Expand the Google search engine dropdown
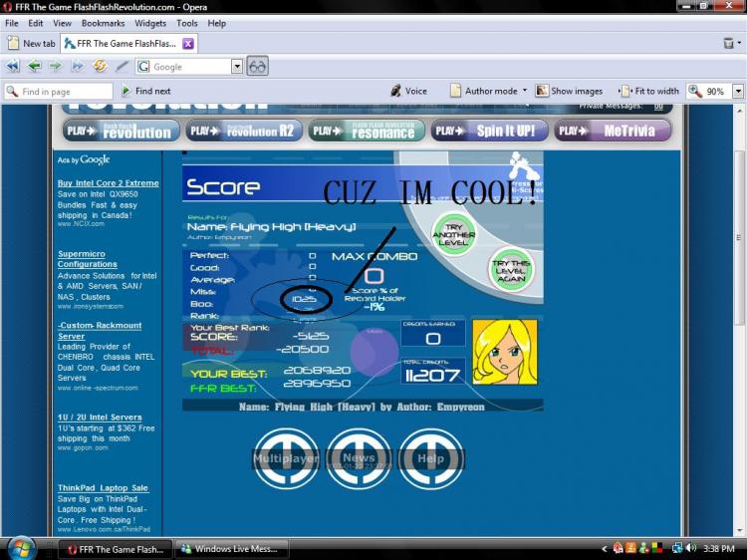Screen dimensions: 747x560 coord(237,67)
